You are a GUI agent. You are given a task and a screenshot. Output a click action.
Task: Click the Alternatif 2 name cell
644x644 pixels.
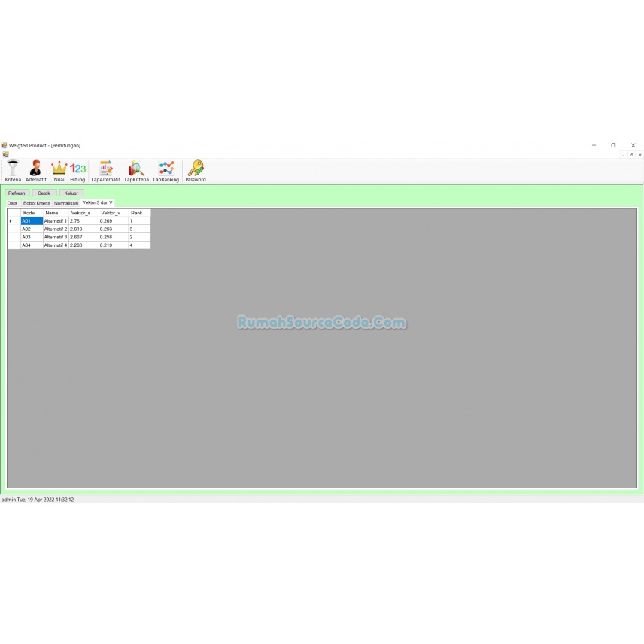tap(56, 229)
